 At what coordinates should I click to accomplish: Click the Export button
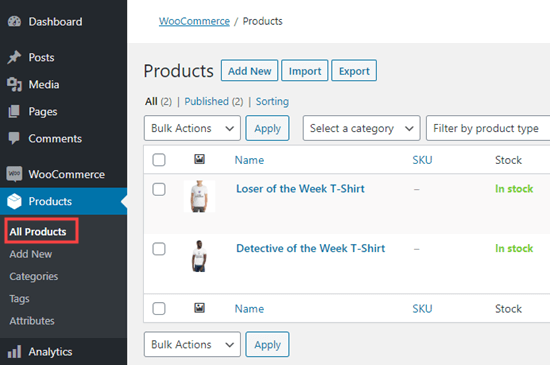point(354,70)
